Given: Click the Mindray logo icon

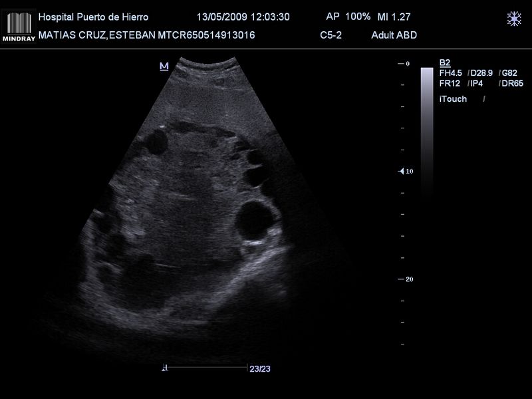Looking at the screenshot, I should (x=19, y=27).
